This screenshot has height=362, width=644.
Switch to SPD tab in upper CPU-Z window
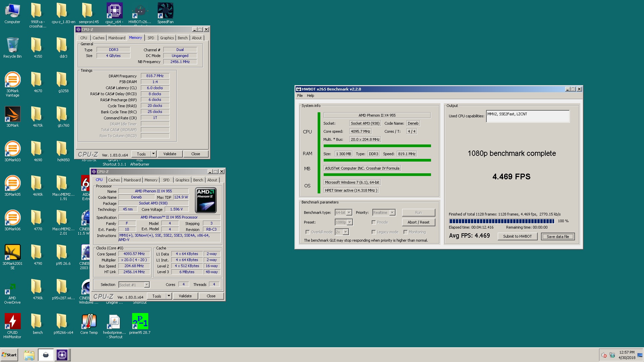[x=151, y=38]
